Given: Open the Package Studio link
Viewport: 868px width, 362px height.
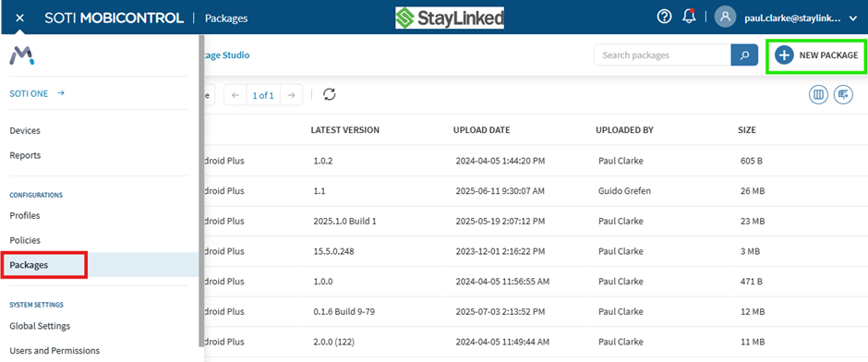Looking at the screenshot, I should tap(227, 55).
